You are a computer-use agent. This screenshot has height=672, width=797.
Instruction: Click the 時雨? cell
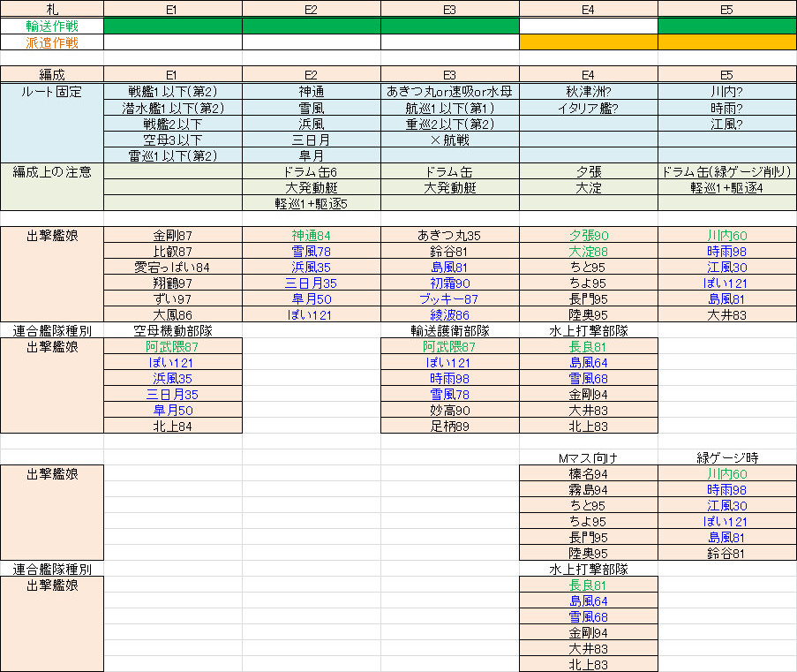pyautogui.click(x=727, y=108)
